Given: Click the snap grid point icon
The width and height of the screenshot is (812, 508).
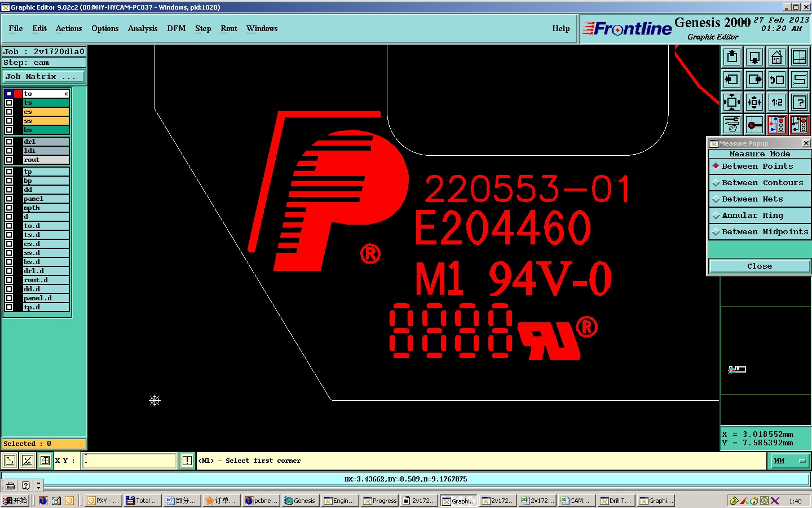Looking at the screenshot, I should 754,125.
